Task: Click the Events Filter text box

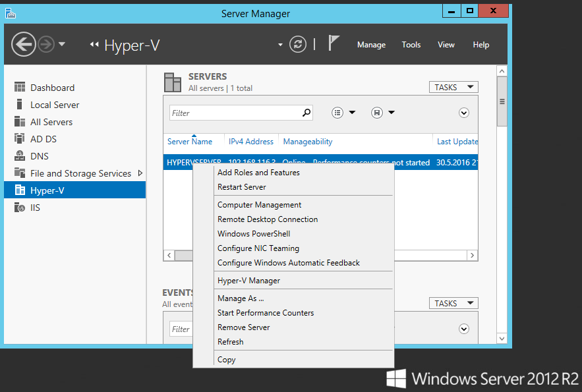Action: pyautogui.click(x=181, y=329)
